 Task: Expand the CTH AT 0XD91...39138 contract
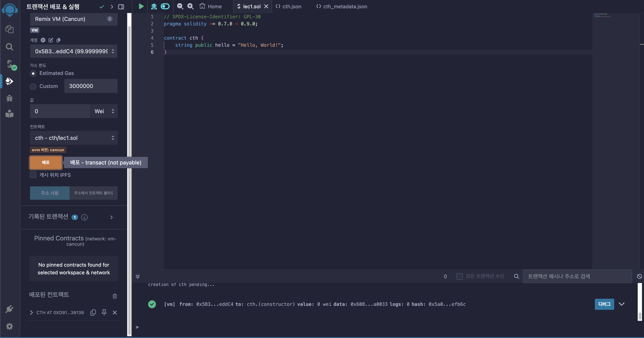point(32,313)
